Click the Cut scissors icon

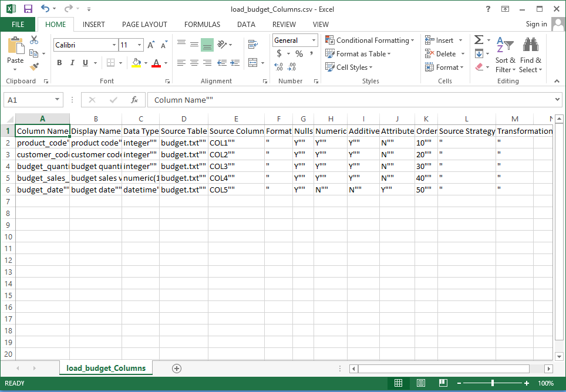click(34, 40)
